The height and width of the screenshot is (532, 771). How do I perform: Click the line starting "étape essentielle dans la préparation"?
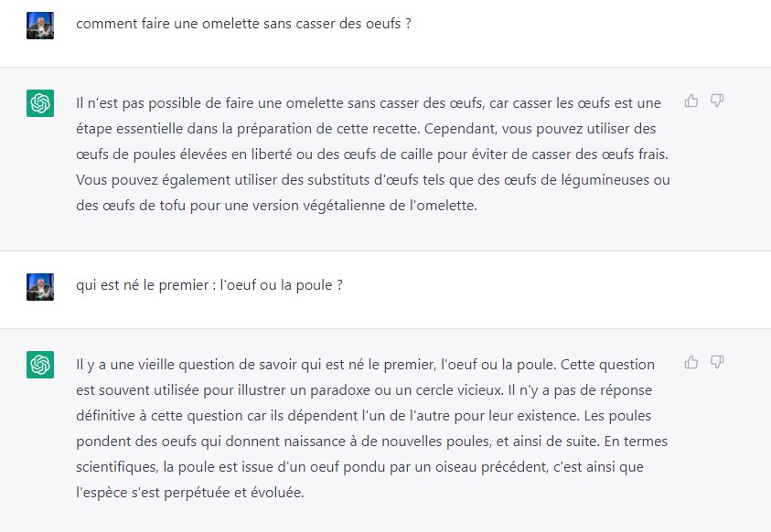(x=366, y=129)
